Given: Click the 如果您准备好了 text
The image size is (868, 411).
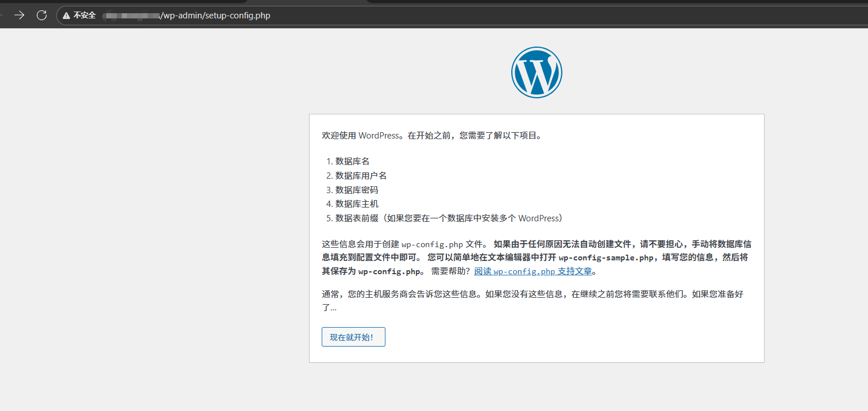Looking at the screenshot, I should [x=718, y=294].
